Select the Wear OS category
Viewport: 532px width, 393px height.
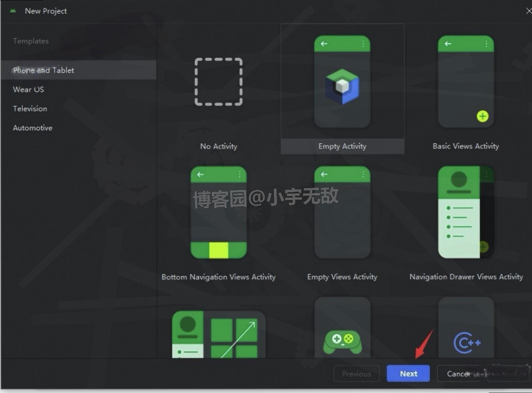click(28, 89)
